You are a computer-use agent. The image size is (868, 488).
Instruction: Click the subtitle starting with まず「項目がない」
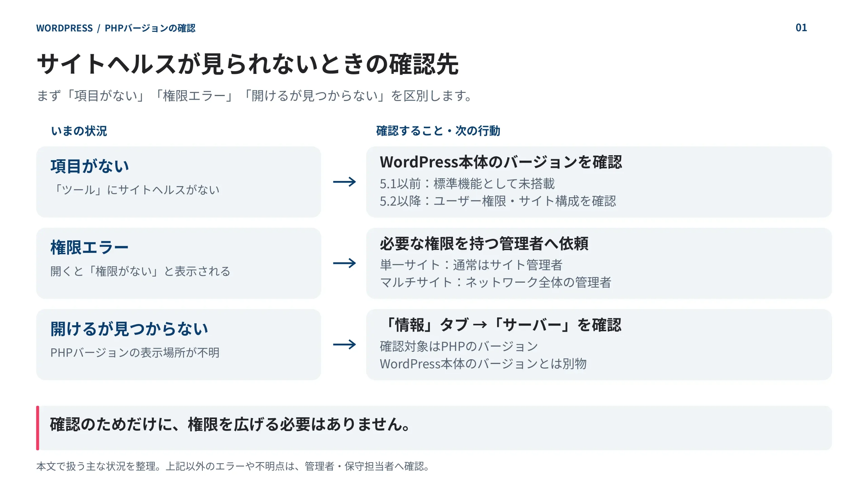point(254,96)
